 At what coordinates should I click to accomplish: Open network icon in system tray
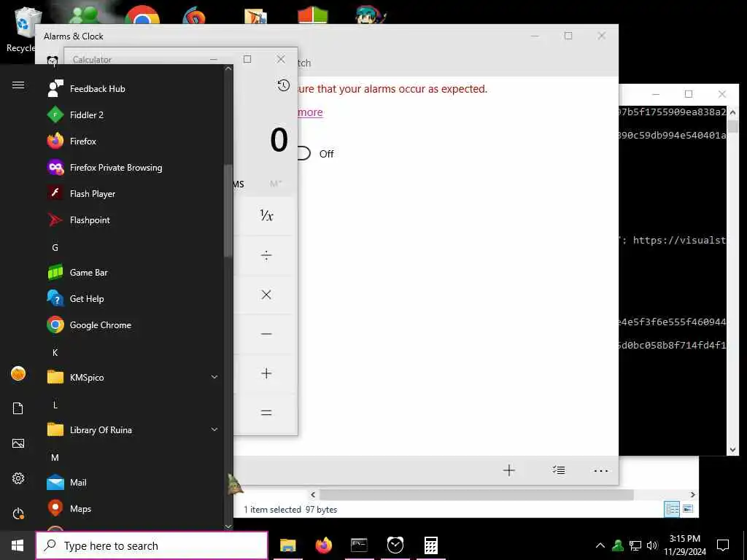coord(635,545)
